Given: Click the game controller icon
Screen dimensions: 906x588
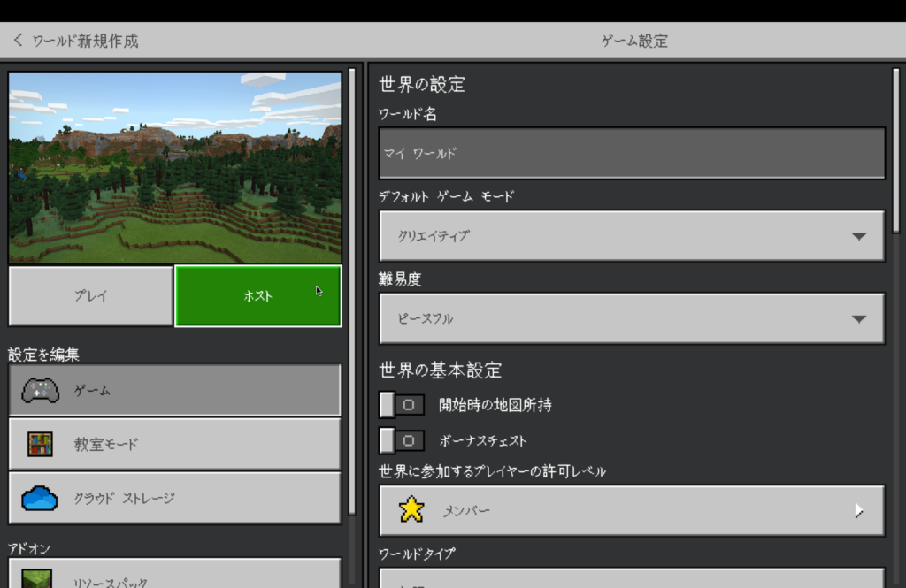Looking at the screenshot, I should click(41, 390).
